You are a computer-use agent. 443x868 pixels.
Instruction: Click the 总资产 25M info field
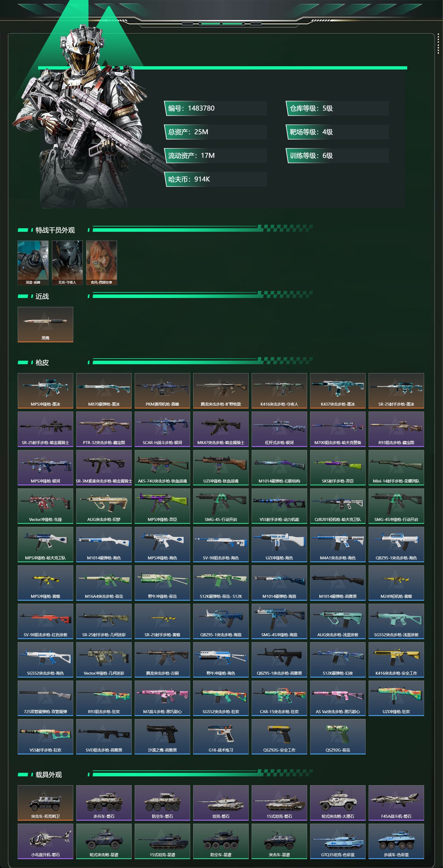click(215, 132)
